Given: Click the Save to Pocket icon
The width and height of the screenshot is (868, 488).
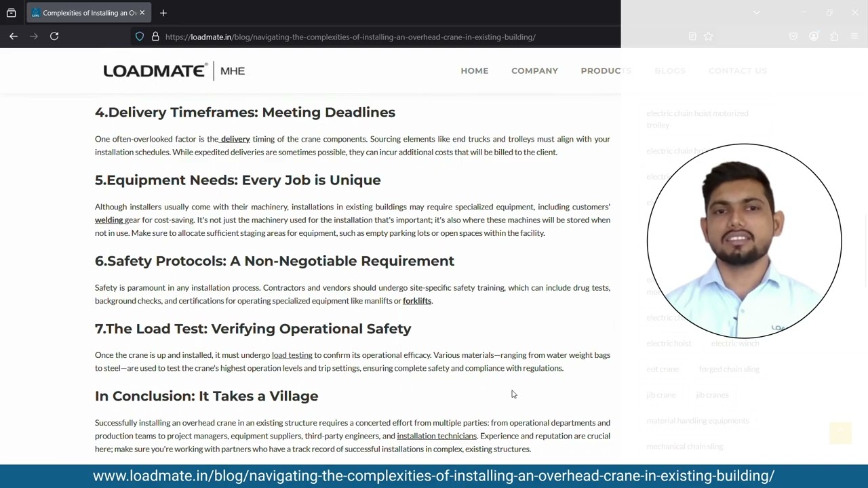Looking at the screenshot, I should pos(793,37).
